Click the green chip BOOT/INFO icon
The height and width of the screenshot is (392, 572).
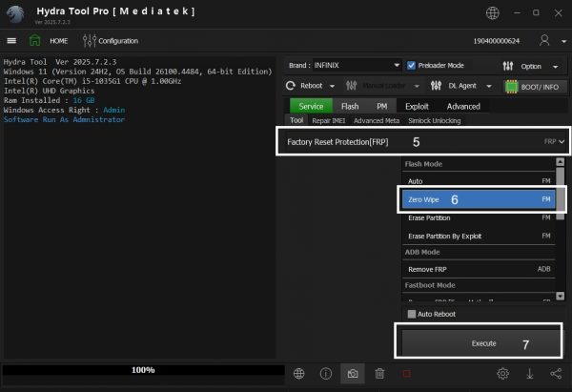click(511, 87)
